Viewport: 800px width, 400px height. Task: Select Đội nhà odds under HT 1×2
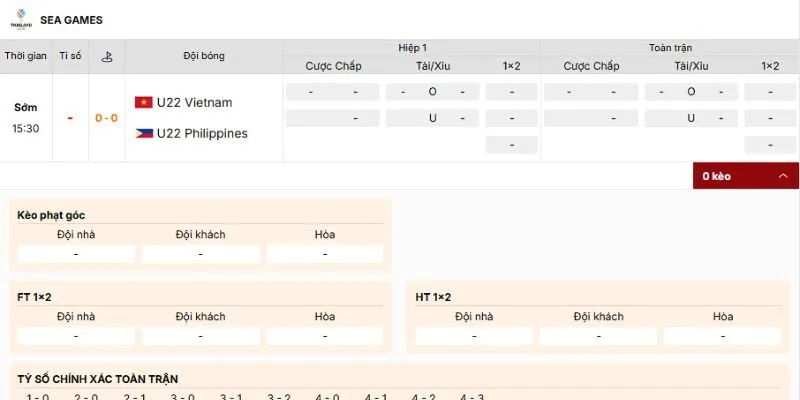coord(474,336)
